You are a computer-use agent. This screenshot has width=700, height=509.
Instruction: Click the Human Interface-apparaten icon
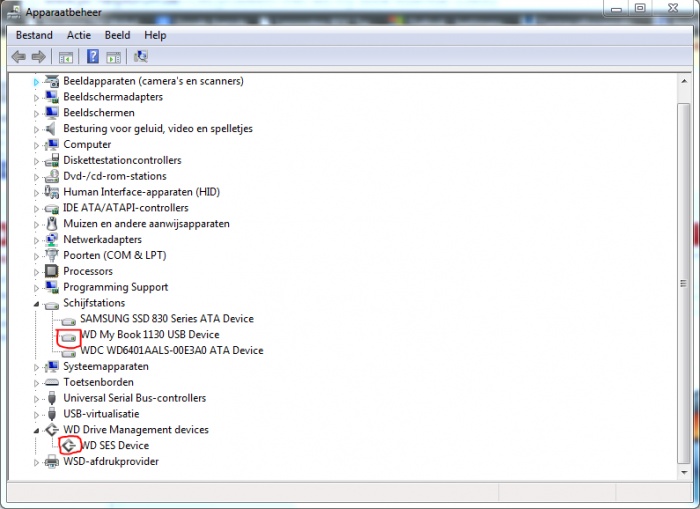coord(52,192)
